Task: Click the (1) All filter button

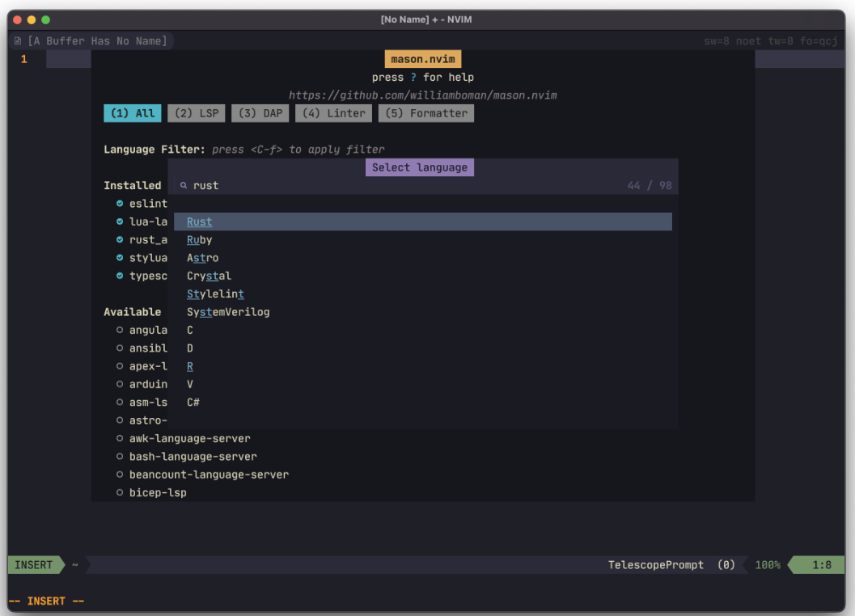Action: 132,113
